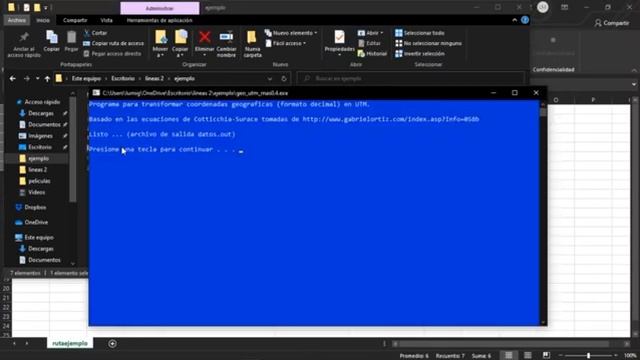640x360 pixels.
Task: Open Acceso rápido in sidebar
Action: [38, 102]
